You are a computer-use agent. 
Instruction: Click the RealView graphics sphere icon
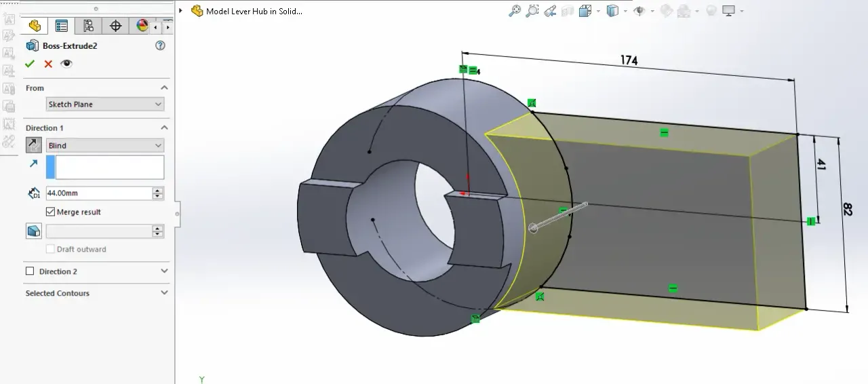711,10
